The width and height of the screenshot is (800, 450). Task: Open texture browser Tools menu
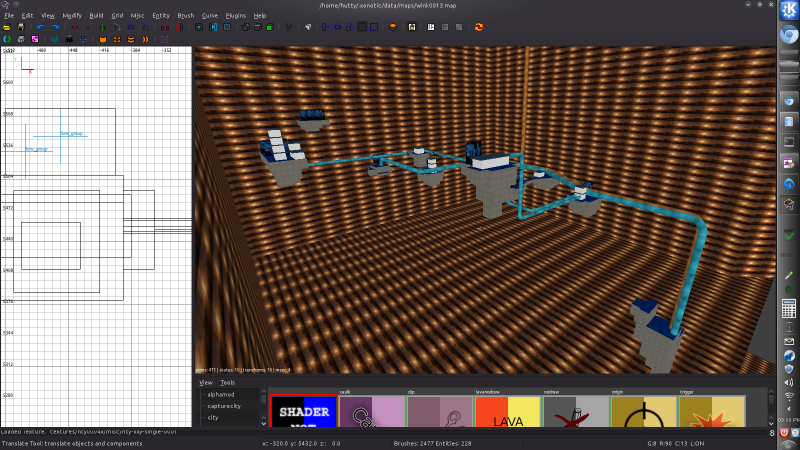tap(228, 382)
